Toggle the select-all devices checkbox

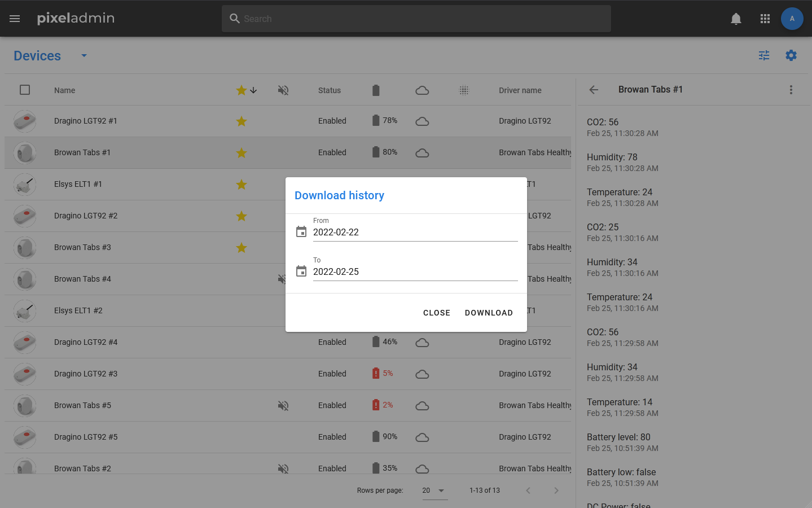[x=25, y=90]
